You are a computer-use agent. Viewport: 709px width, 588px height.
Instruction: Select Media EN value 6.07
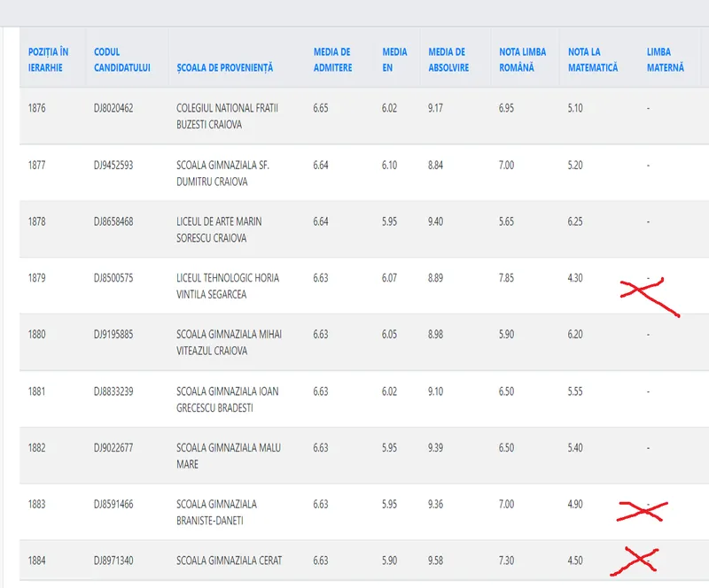point(389,278)
